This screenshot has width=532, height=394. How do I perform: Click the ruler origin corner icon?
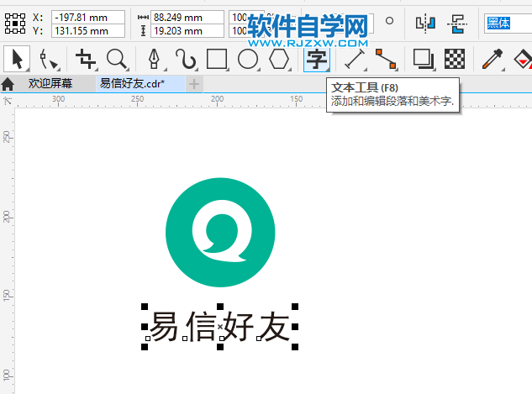8,101
